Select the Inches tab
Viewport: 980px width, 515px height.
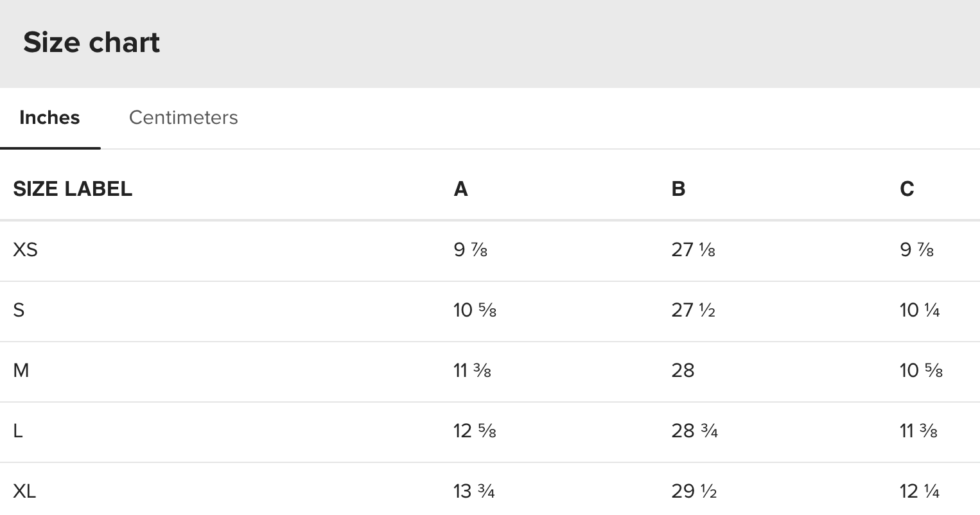(49, 118)
